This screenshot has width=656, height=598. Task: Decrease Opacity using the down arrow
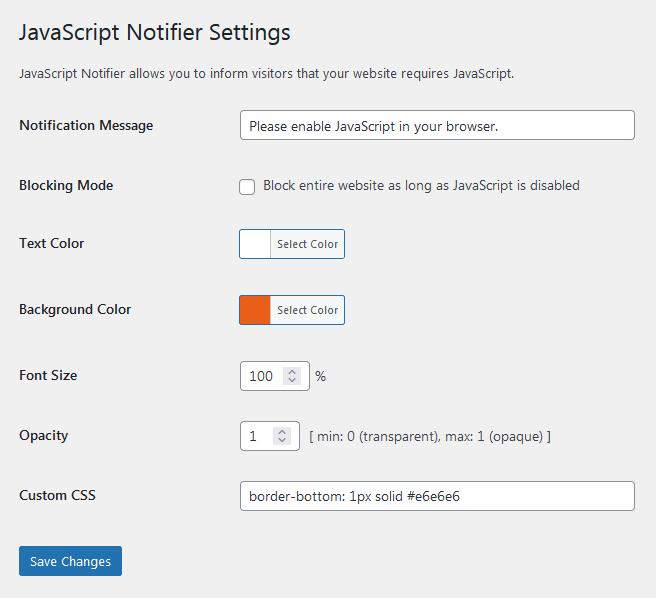coord(282,441)
